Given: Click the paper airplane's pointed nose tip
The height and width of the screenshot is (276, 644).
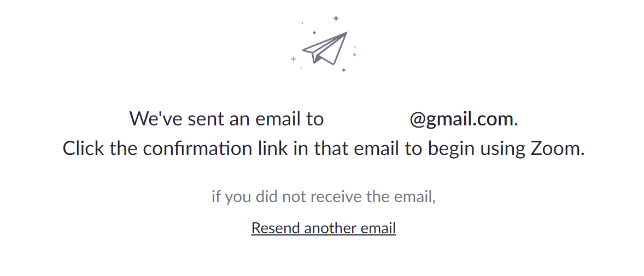Looking at the screenshot, I should (346, 33).
